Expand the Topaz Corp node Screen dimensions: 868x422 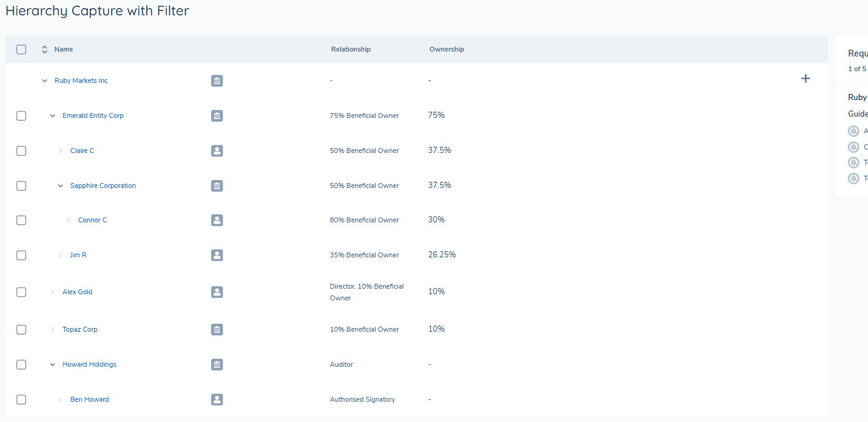[52, 329]
